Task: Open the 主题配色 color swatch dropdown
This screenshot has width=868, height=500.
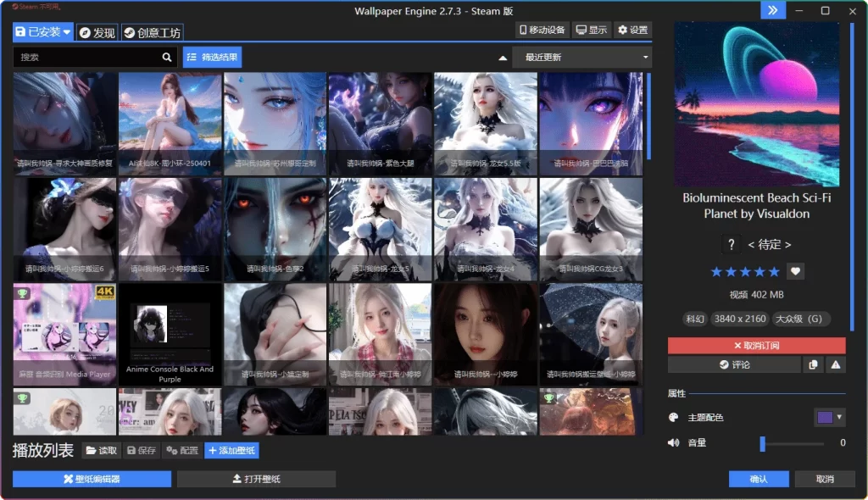Action: 829,417
